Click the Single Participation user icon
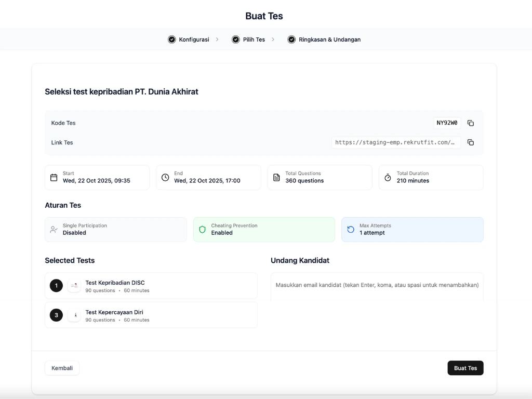 (54, 230)
